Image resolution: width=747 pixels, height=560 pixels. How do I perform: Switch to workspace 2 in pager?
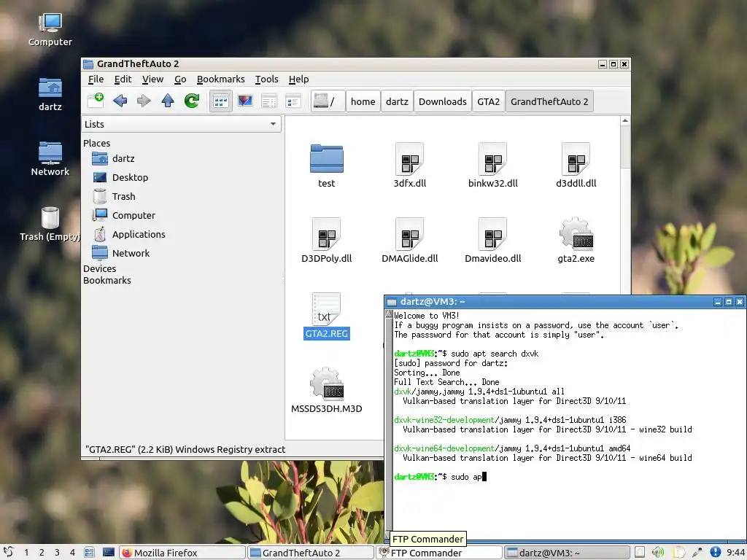(x=42, y=553)
